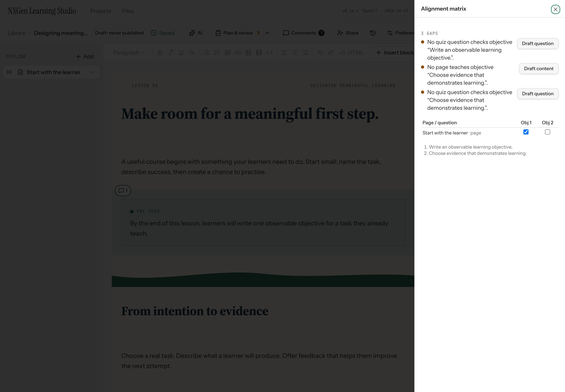Image resolution: width=565 pixels, height=392 pixels.
Task: Redo the last edit
Action: 331,53
